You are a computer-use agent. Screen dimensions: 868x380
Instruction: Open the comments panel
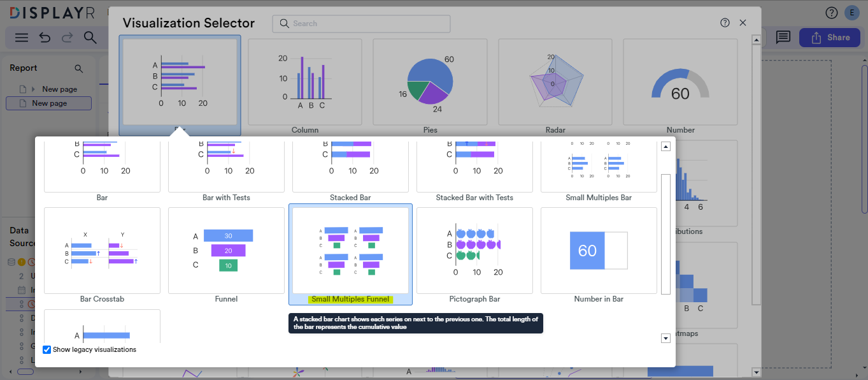tap(783, 37)
